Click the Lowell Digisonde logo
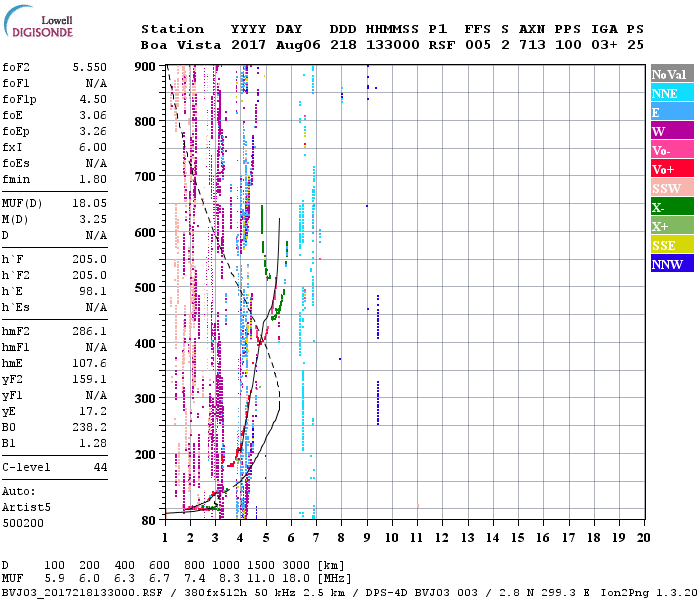 [x=38, y=21]
